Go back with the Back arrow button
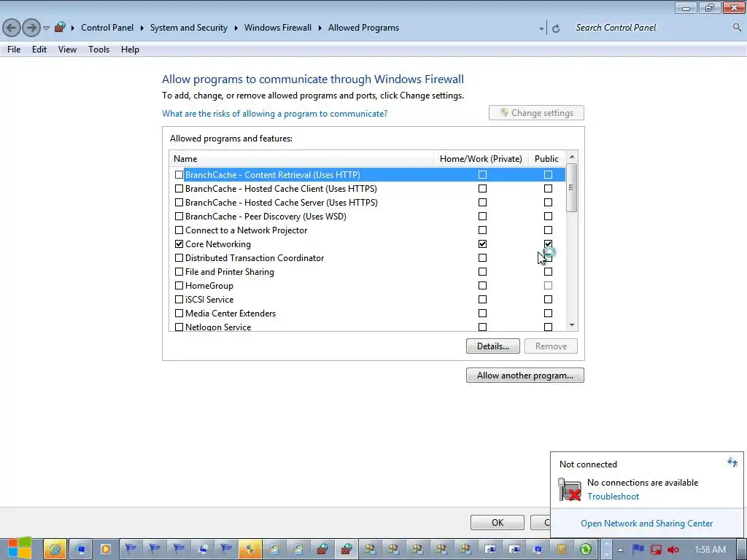The image size is (747, 560). coord(12,28)
